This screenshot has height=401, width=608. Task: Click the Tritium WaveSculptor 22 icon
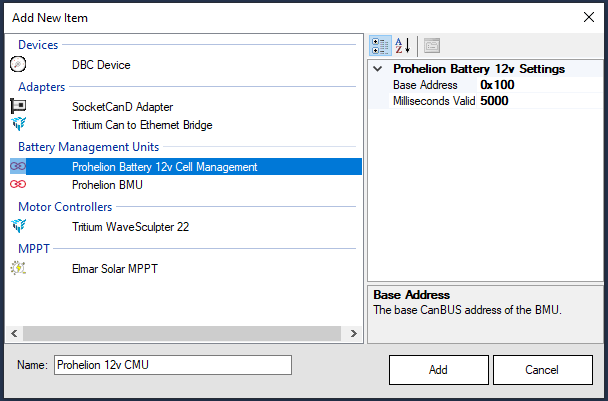(x=18, y=226)
